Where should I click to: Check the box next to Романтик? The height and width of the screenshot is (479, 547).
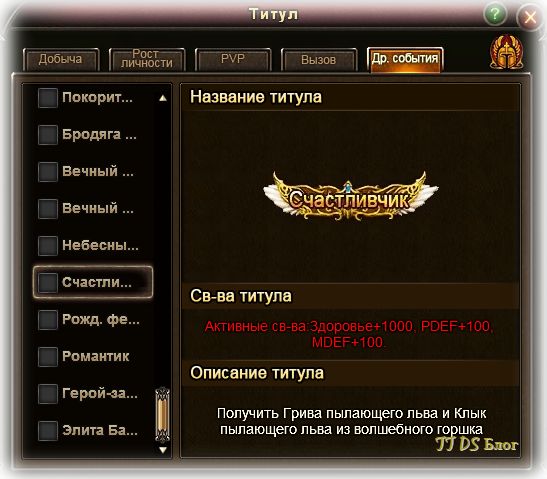[x=48, y=357]
